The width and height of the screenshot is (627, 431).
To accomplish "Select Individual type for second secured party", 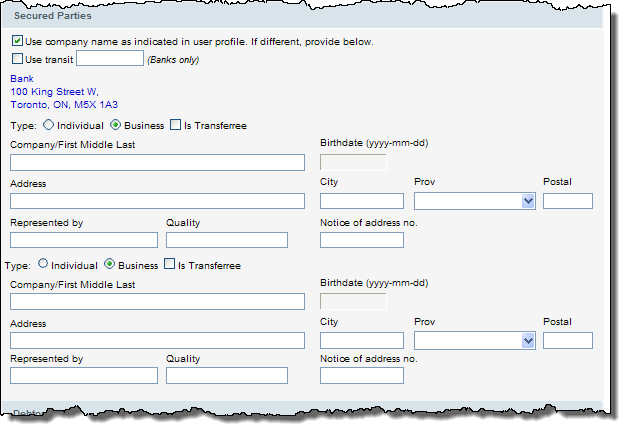I will point(42,265).
